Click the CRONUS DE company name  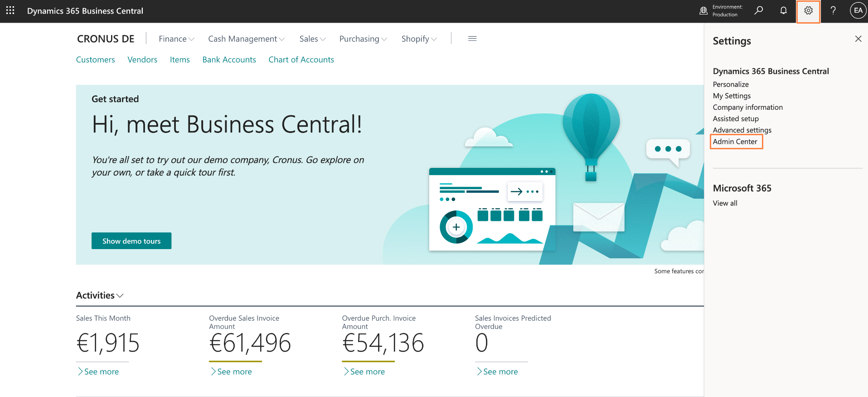pos(106,39)
